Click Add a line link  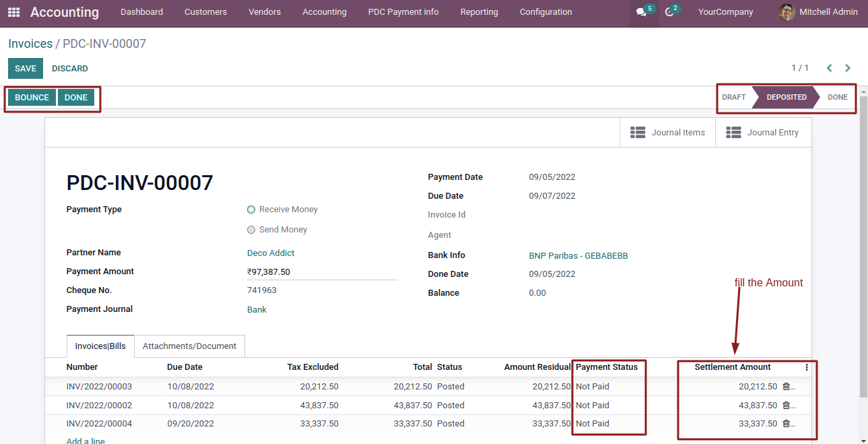(86, 441)
